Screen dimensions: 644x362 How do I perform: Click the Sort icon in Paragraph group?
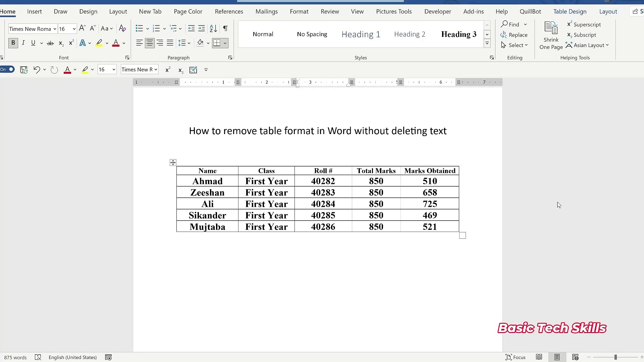[x=213, y=28]
